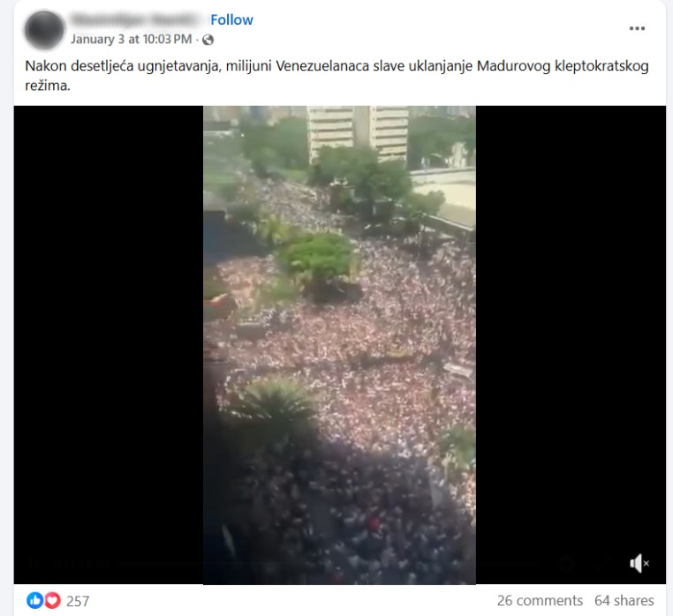Open the post options three-dot menu

(x=637, y=28)
